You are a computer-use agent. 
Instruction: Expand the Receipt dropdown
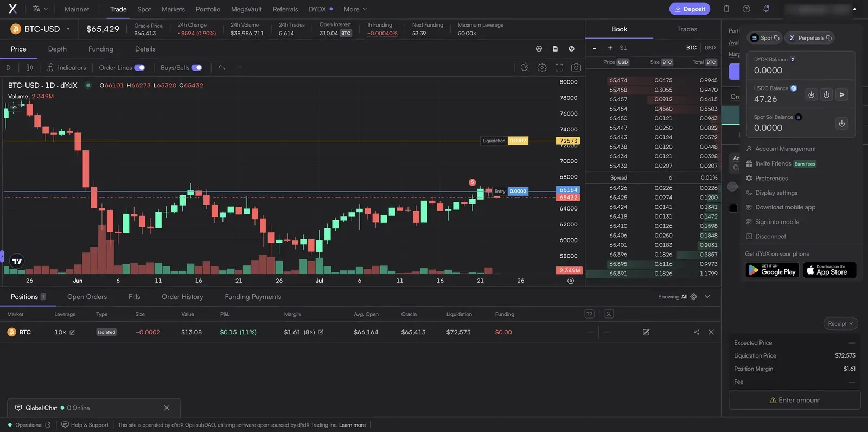[840, 323]
